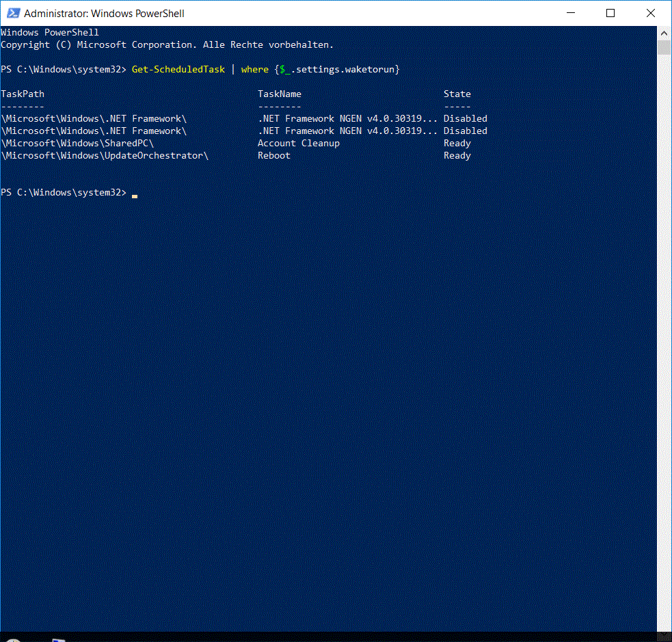Click the 'Windows PowerShell' banner text
The width and height of the screenshot is (672, 642).
coord(50,32)
